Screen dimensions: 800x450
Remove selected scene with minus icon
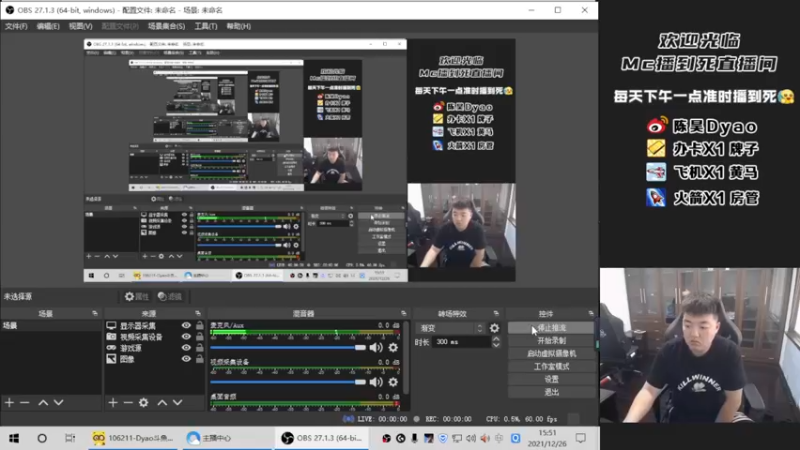coord(24,403)
